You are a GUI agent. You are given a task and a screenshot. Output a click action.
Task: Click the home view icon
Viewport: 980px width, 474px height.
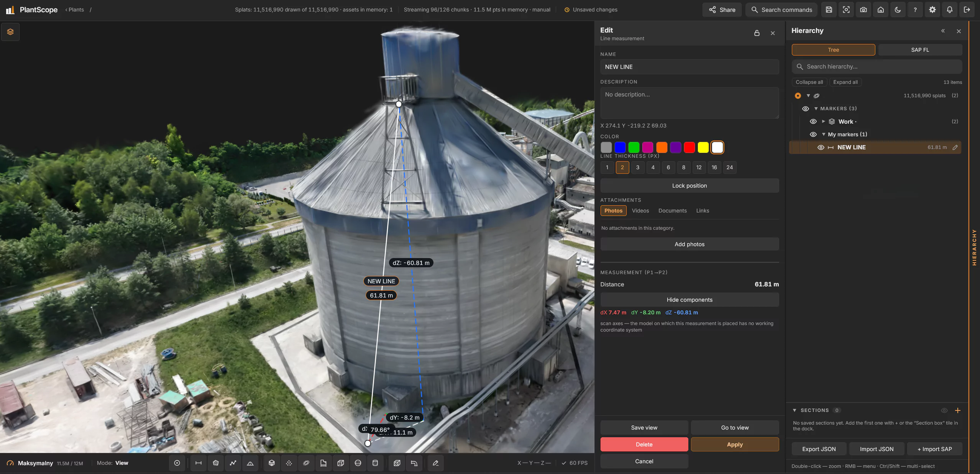pyautogui.click(x=881, y=10)
